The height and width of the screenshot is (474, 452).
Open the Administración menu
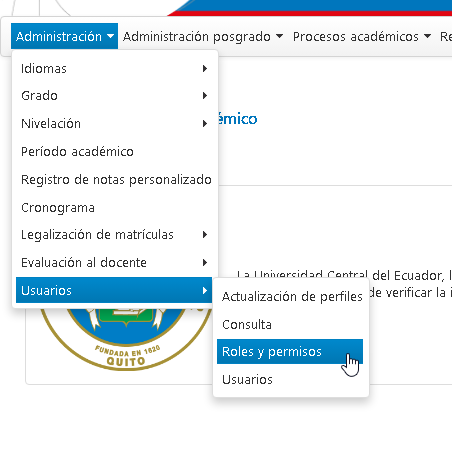64,36
